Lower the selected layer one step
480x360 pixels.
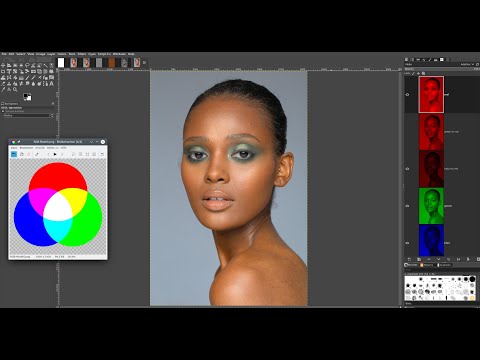point(439,259)
